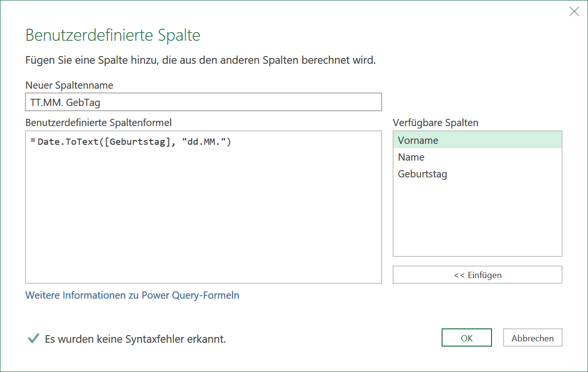
Task: Cancel with the Abbrechen button
Action: click(532, 337)
